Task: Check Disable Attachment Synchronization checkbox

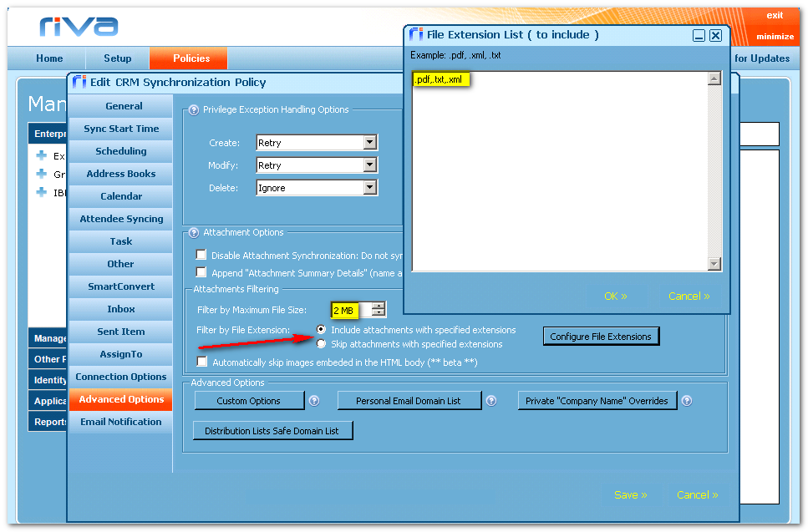Action: tap(201, 255)
